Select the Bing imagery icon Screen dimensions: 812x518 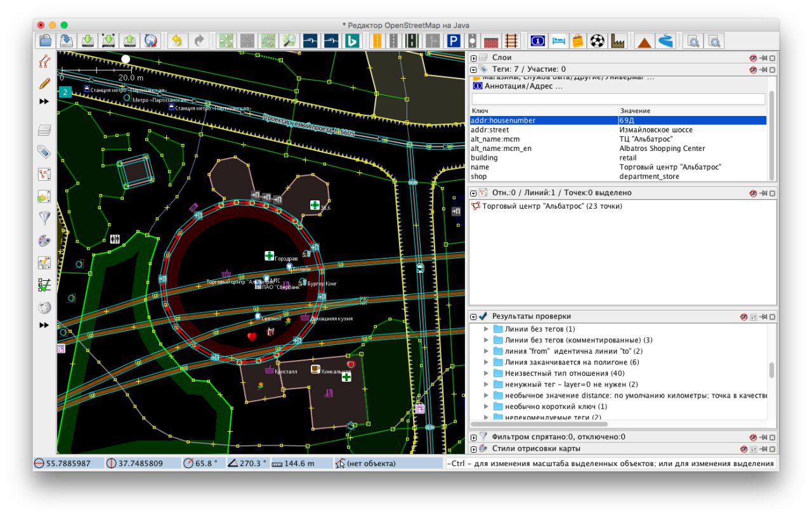(x=352, y=41)
